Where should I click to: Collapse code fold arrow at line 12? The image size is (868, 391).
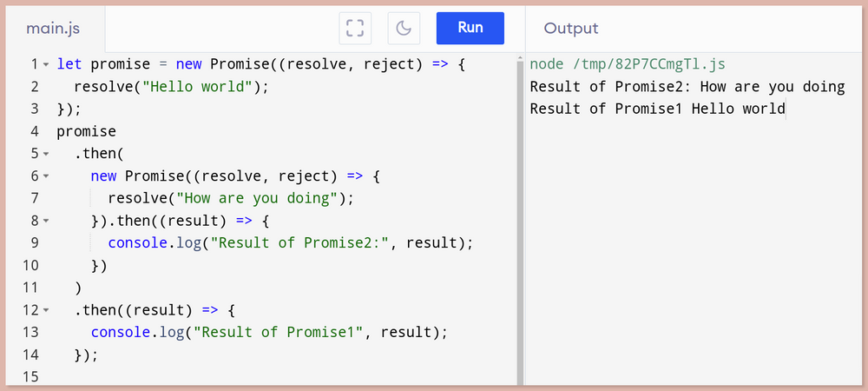(46, 310)
